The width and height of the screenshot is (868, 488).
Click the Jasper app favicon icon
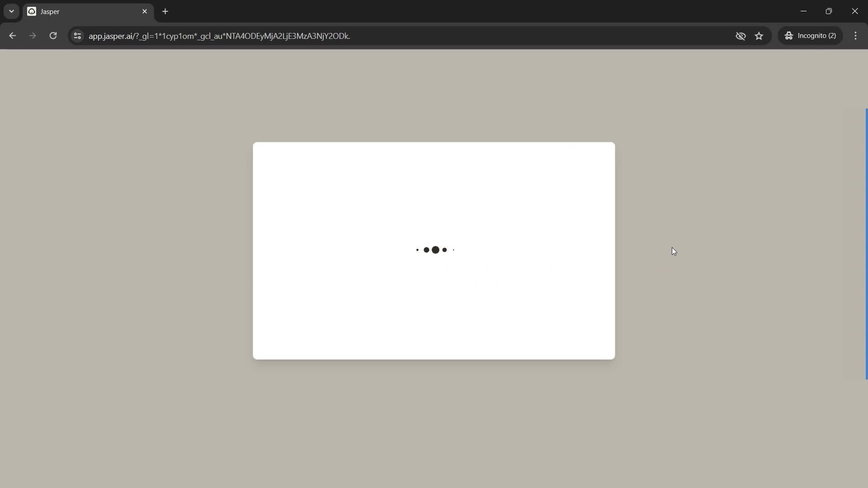click(x=31, y=11)
